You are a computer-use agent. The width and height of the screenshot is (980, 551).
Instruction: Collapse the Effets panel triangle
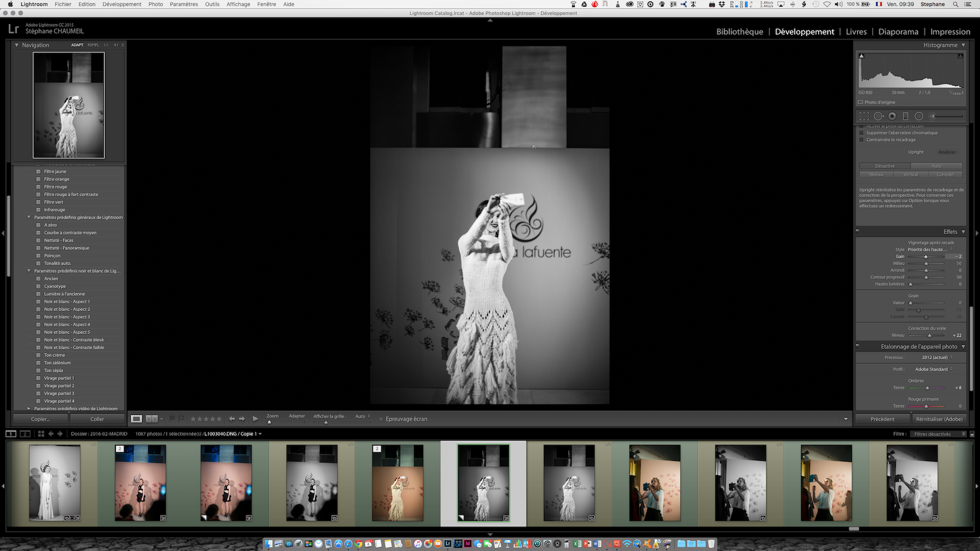point(964,232)
